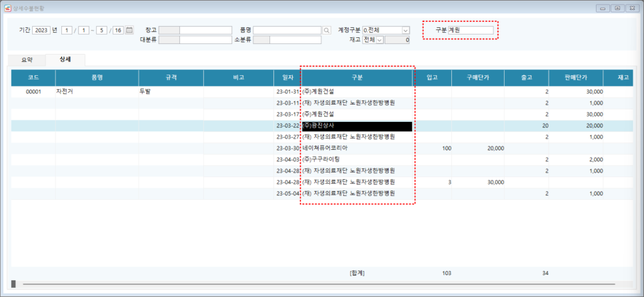Screen dimensions: 644x297
Task: Click the 재고 column header
Action: 618,77
